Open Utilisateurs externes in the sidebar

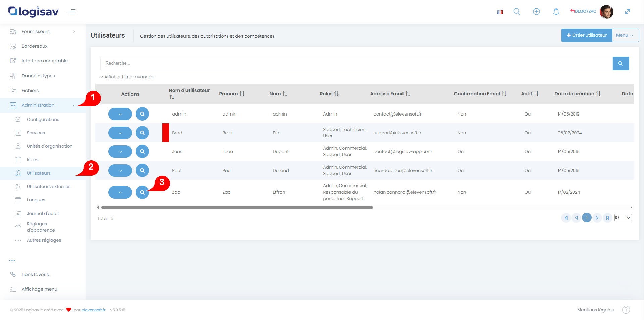click(48, 187)
